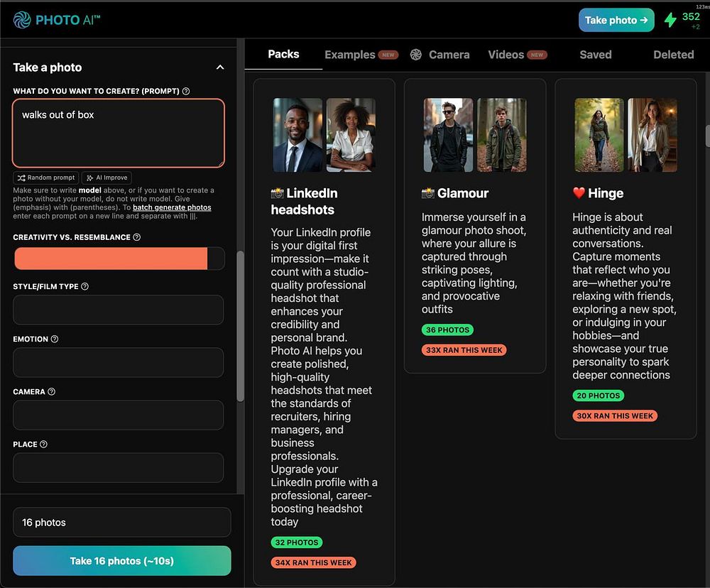The height and width of the screenshot is (588, 710).
Task: Open the LinkedIn man in suit thumbnail
Action: tap(297, 135)
